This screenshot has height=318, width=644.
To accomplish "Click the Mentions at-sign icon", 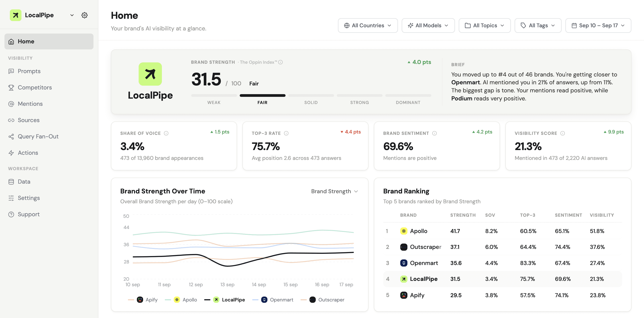I will [11, 104].
